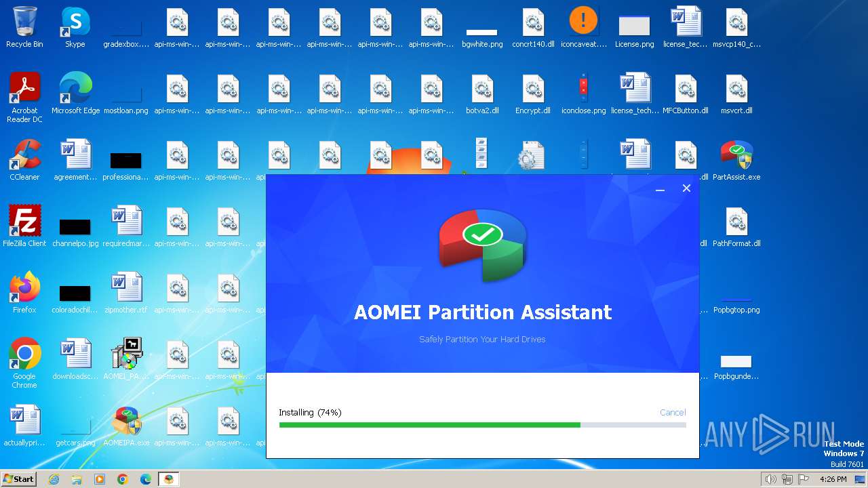Select zipmother.rtf document icon
The image size is (868, 488).
(x=126, y=293)
